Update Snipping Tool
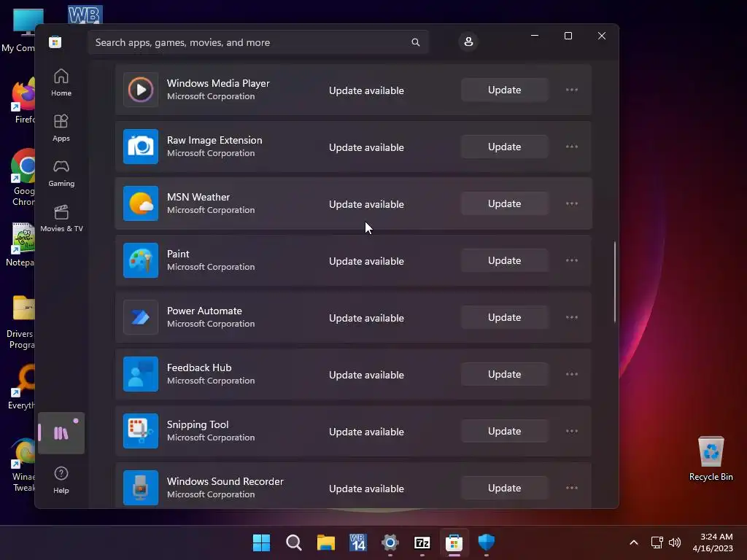 [505, 431]
